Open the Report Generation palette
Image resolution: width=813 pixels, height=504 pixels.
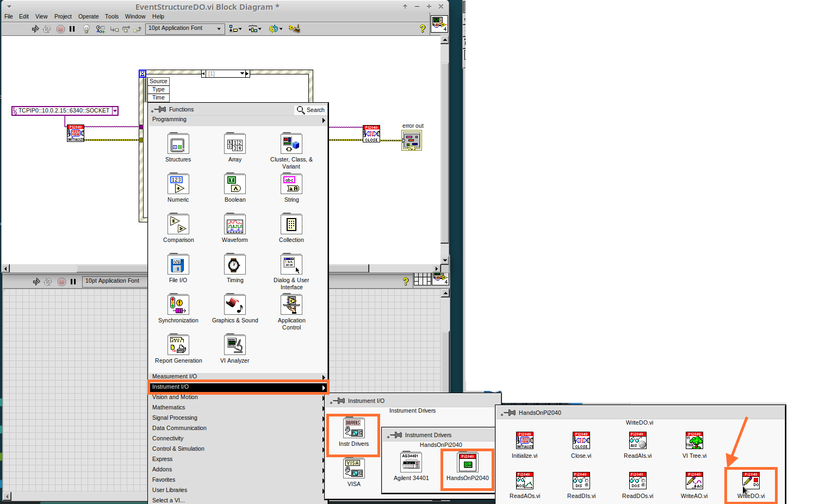click(x=178, y=345)
